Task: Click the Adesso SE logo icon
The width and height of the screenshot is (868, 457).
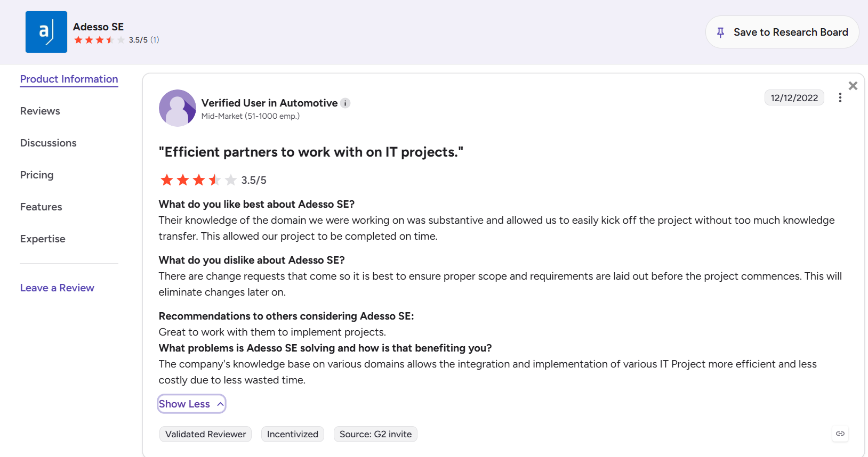Action: [x=46, y=32]
